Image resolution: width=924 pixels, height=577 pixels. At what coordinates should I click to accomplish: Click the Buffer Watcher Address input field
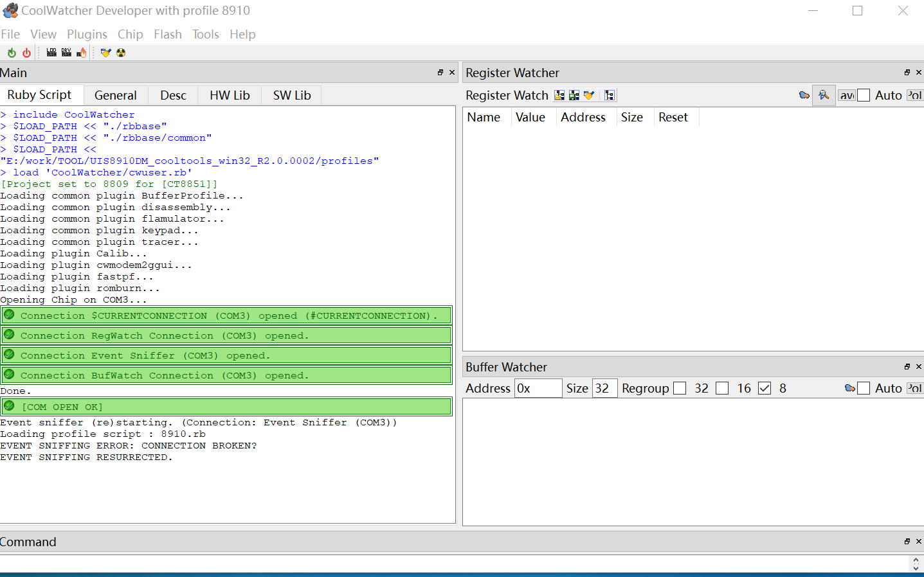click(x=538, y=388)
